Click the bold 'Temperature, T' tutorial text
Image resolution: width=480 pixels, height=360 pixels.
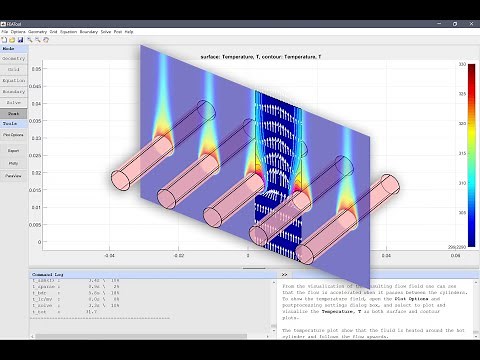click(x=341, y=311)
